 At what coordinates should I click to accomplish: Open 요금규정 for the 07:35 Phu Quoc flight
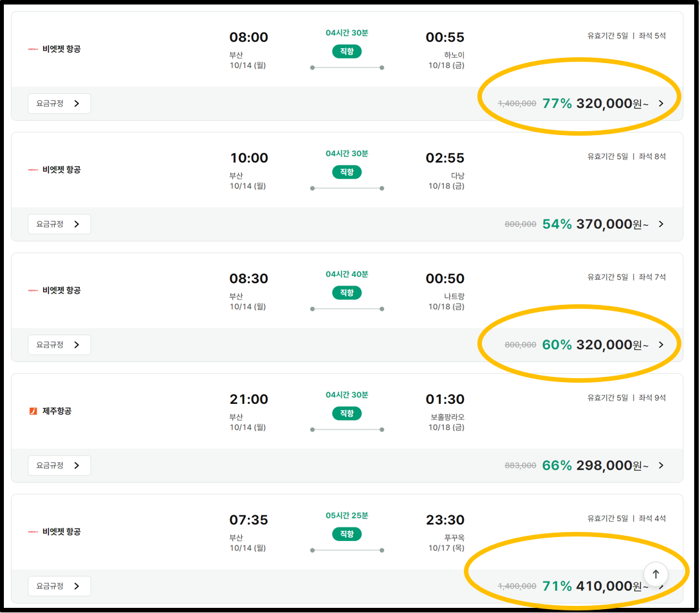click(59, 586)
